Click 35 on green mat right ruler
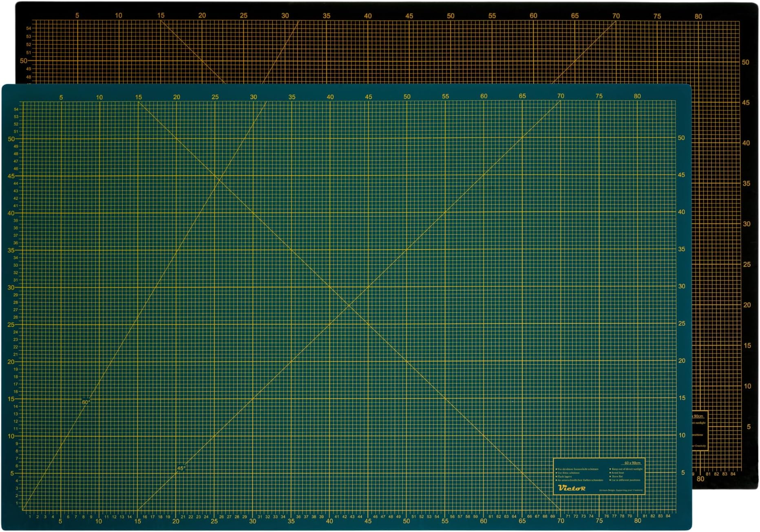Screen dimensions: 760x532 pyautogui.click(x=681, y=249)
